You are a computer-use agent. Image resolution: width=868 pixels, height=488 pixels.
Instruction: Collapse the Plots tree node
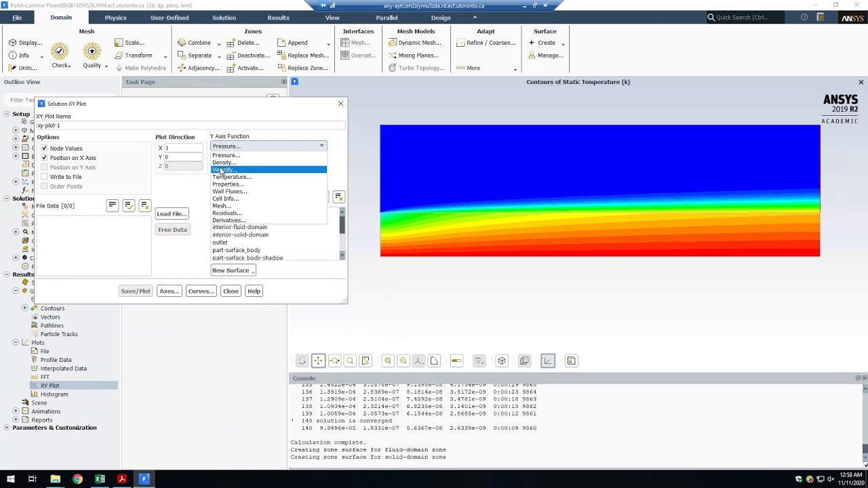pyautogui.click(x=16, y=342)
